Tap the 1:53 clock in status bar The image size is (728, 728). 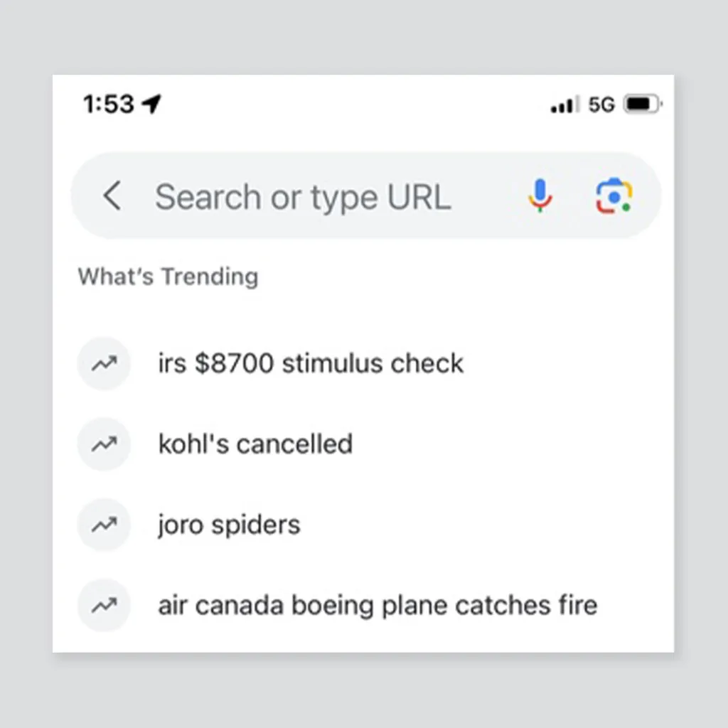coord(108,105)
